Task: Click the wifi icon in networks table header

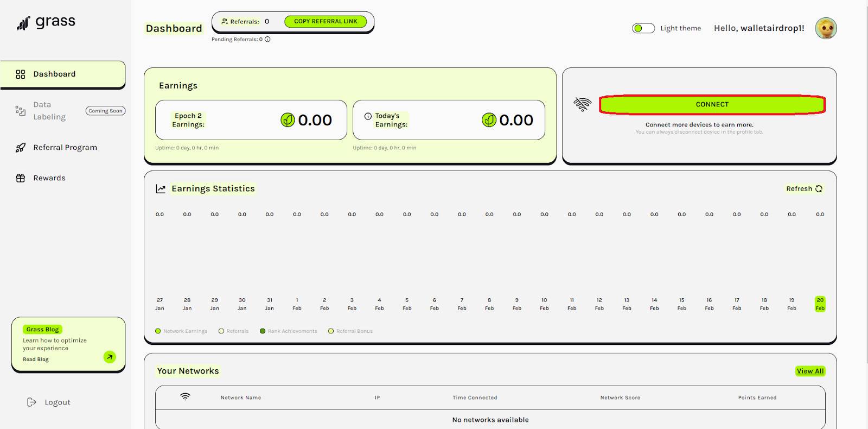Action: (185, 397)
